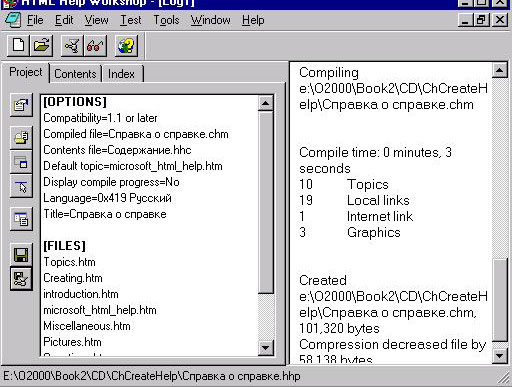Click the 19 Local links log line

pos(354,200)
